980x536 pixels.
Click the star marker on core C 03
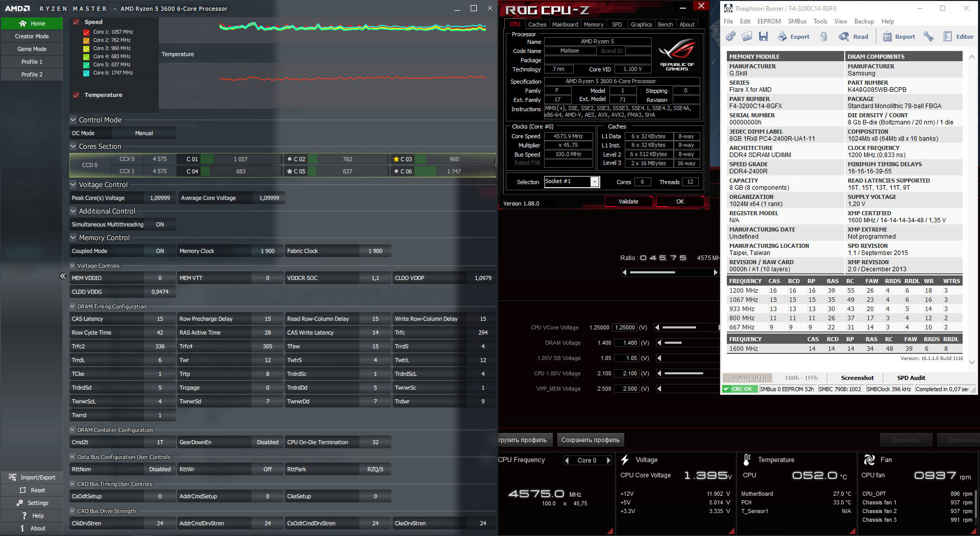click(396, 159)
